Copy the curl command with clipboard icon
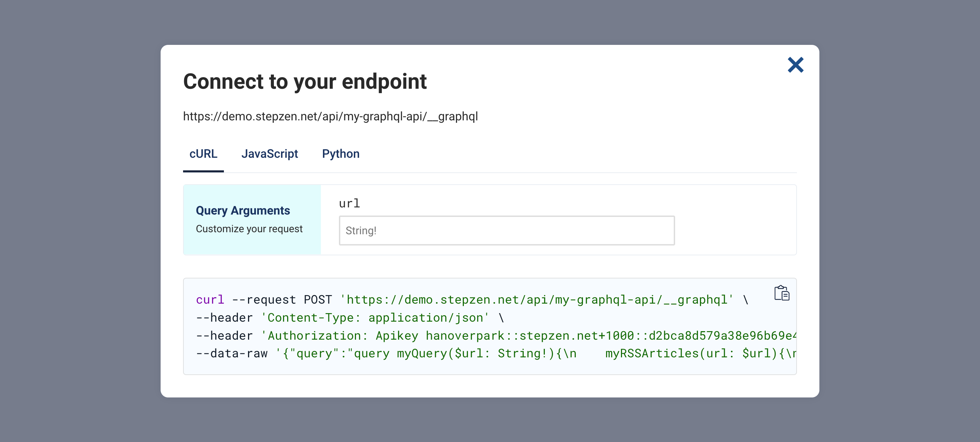Screen dimensions: 980x442 [782, 293]
